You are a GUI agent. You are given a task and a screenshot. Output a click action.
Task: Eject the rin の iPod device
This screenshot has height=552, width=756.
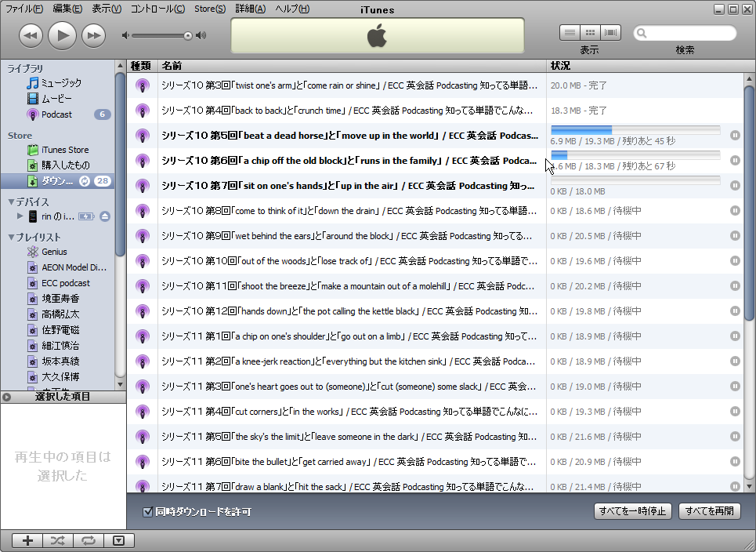(x=105, y=216)
